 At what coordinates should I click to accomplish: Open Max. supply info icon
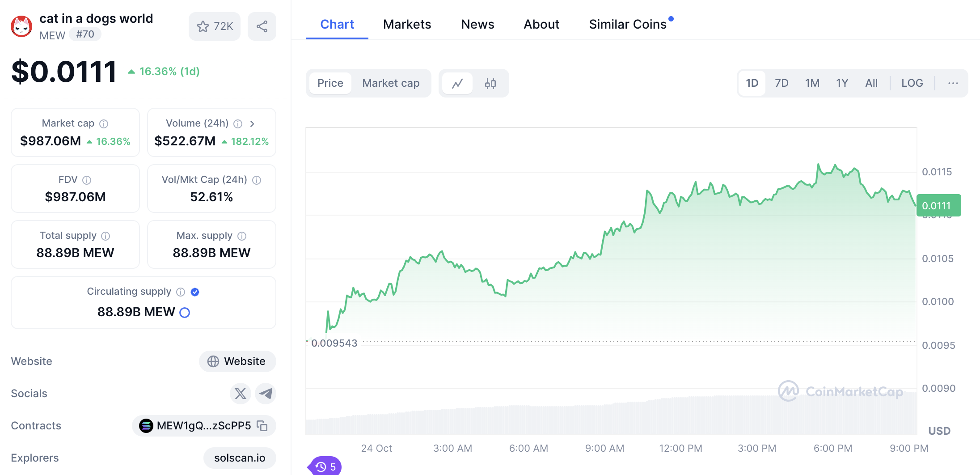pos(242,236)
